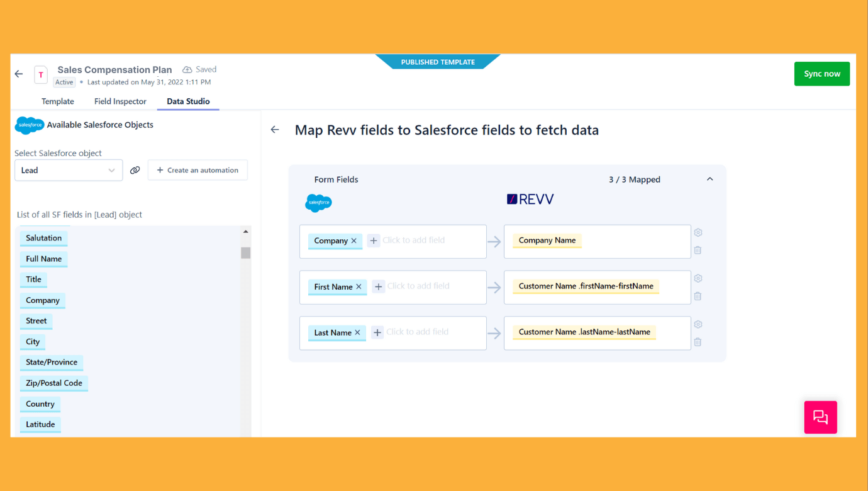Click the Active status badge

(64, 82)
